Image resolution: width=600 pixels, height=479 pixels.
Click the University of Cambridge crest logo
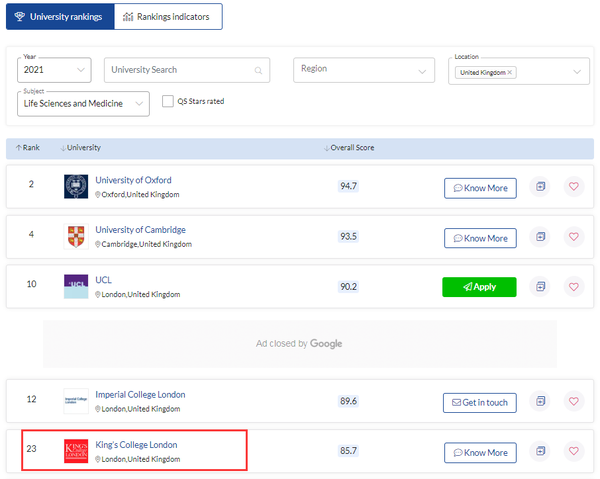click(x=76, y=236)
